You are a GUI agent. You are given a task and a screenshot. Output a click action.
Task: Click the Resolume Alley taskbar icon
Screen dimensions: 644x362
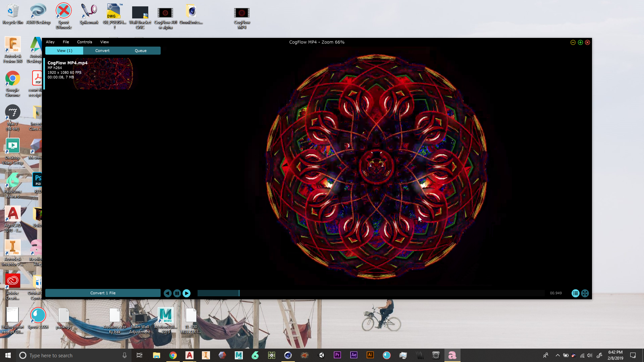[452, 355]
